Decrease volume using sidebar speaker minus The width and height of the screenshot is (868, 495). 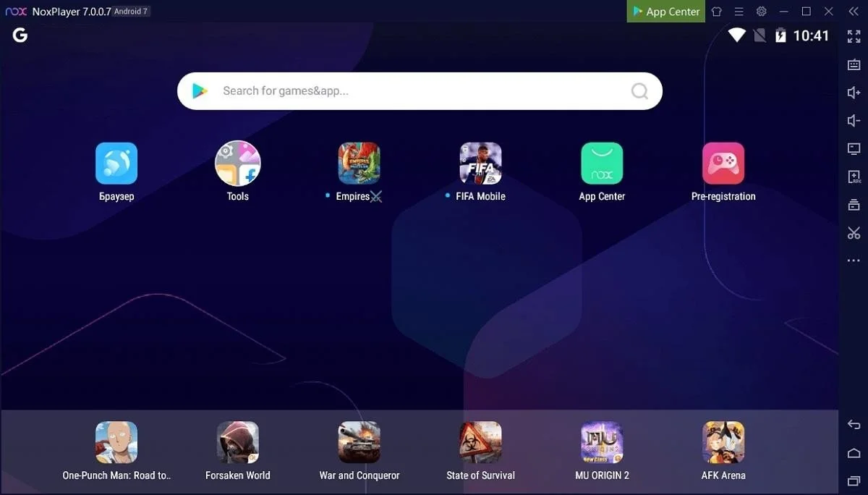(x=854, y=121)
